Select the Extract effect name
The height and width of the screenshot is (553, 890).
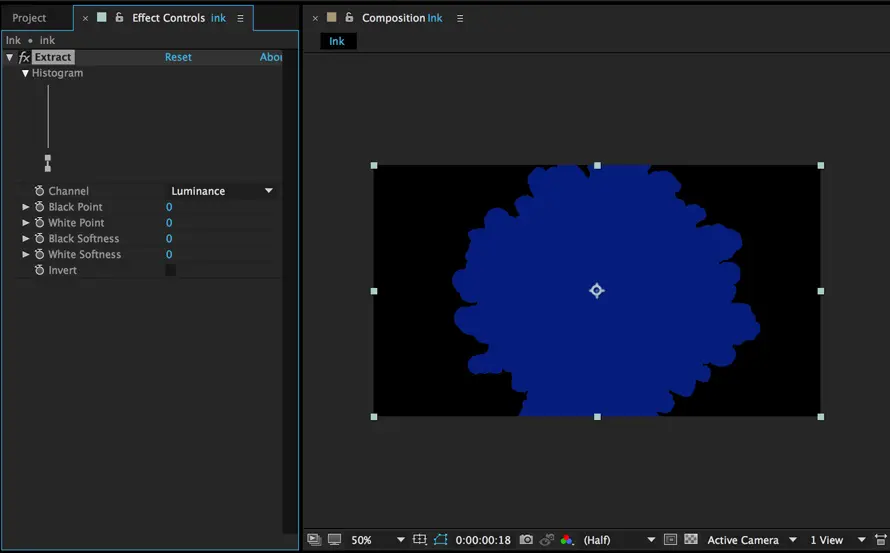tap(53, 57)
